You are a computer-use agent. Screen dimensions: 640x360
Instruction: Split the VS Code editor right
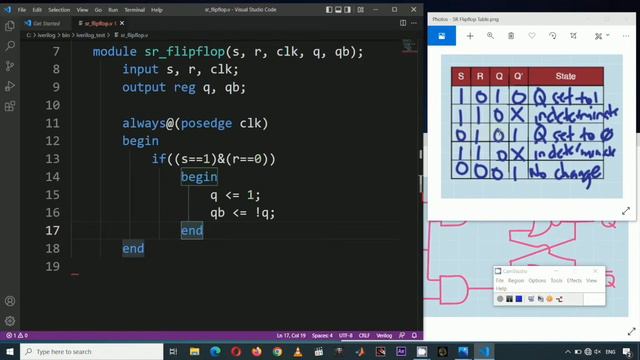403,23
